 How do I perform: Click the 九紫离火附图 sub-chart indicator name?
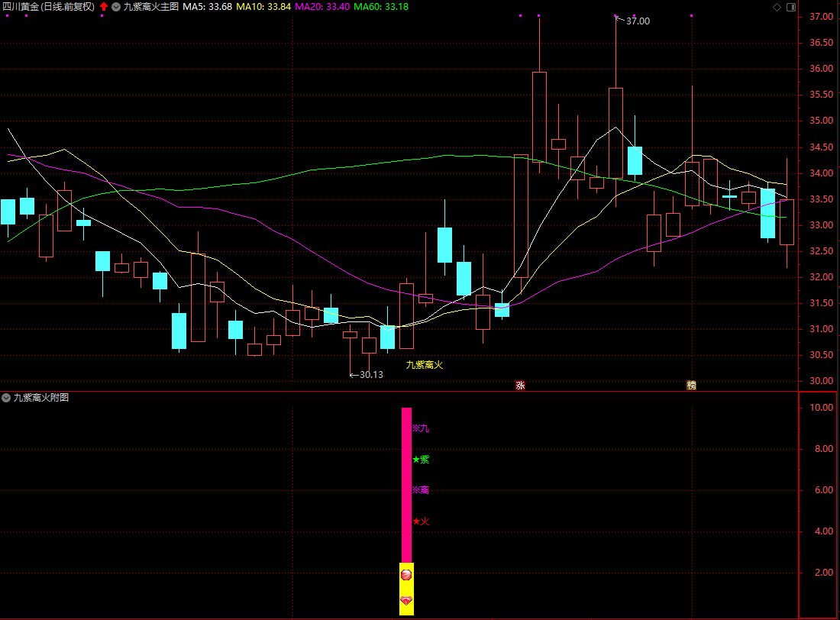tap(41, 398)
